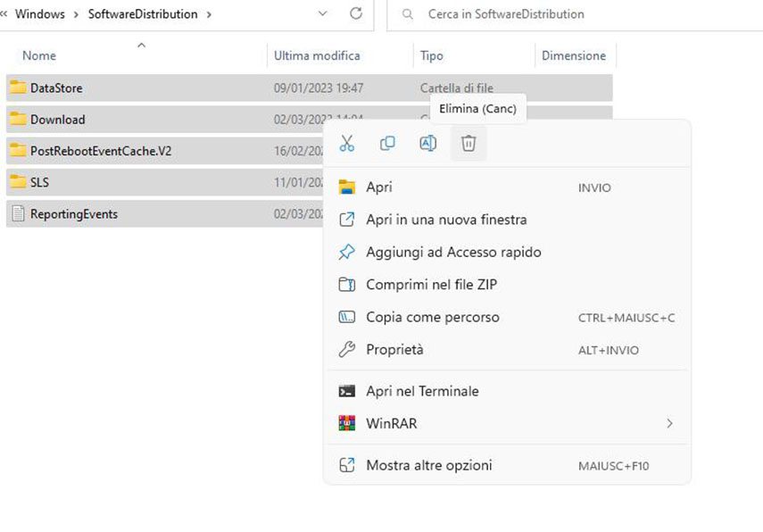Open the address bar dropdown arrow

pos(323,14)
